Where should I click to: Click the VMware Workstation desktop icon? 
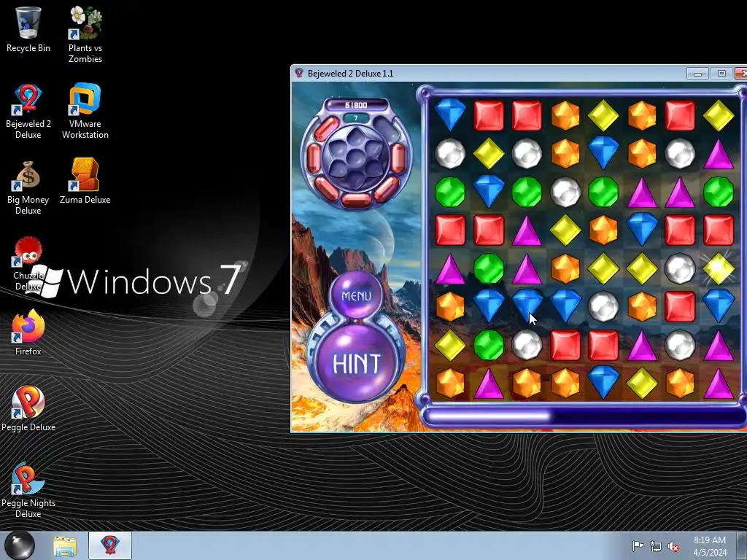(x=85, y=111)
